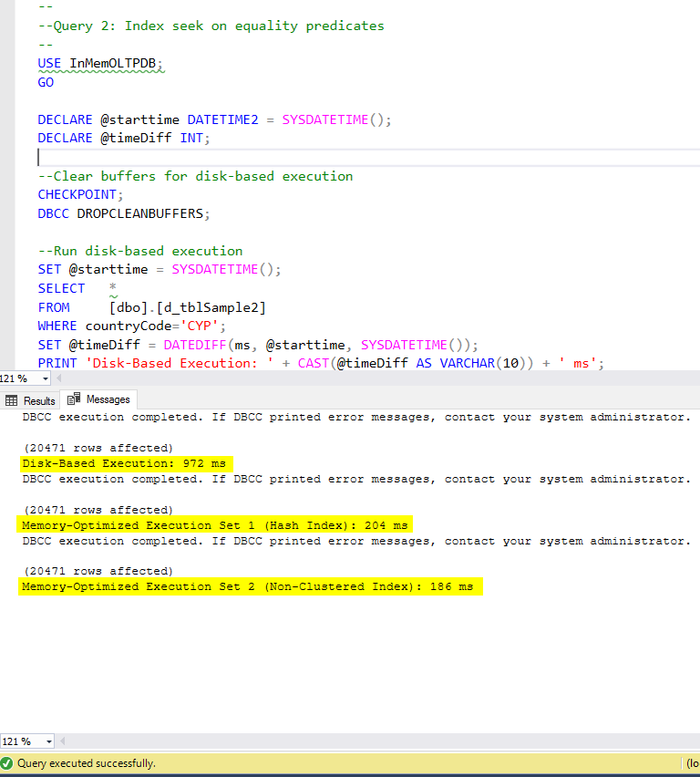
Task: Click the '[dbo].[d_tblSample2]' table name
Action: [188, 307]
